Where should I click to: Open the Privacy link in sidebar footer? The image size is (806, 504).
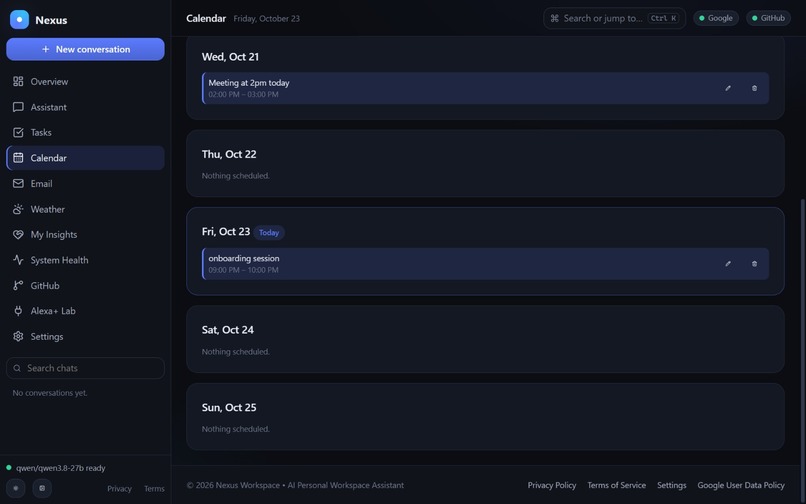119,489
